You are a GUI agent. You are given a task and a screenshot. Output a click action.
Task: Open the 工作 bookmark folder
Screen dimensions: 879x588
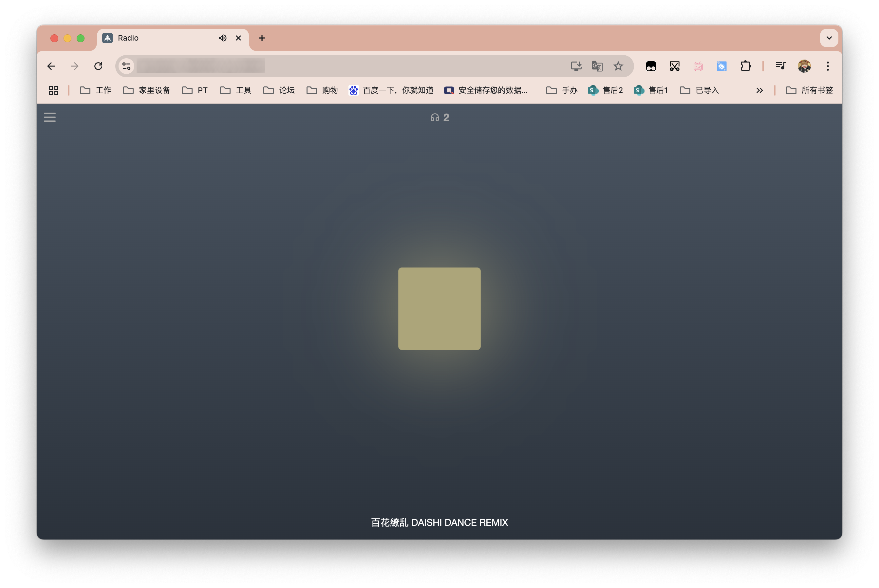[x=96, y=90]
